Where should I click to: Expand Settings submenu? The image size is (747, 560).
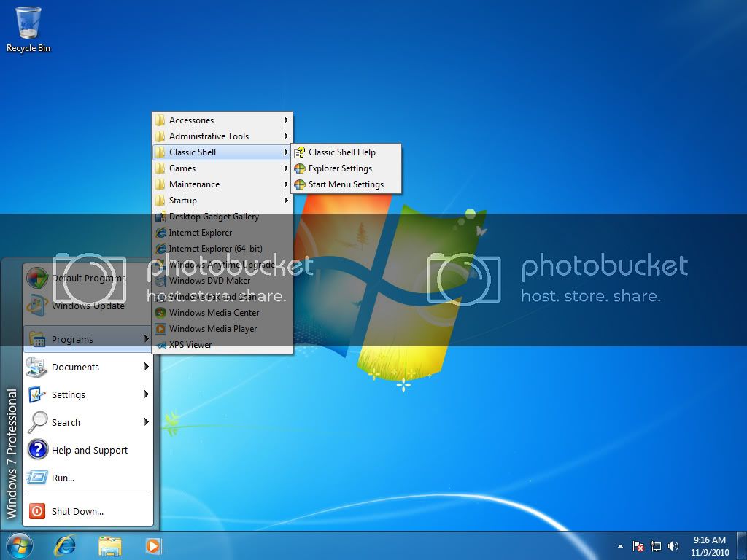(x=88, y=394)
